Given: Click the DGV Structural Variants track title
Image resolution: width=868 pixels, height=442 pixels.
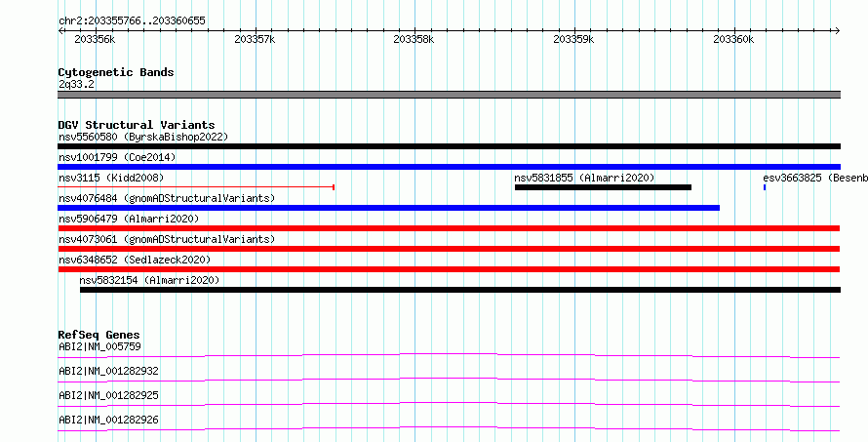Looking at the screenshot, I should coord(137,125).
